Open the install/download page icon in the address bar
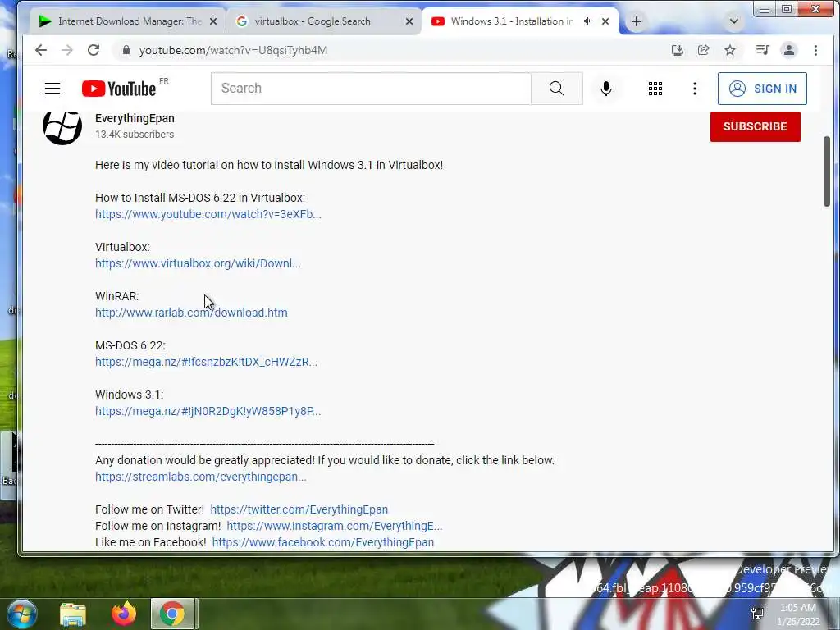The image size is (840, 630). (677, 50)
